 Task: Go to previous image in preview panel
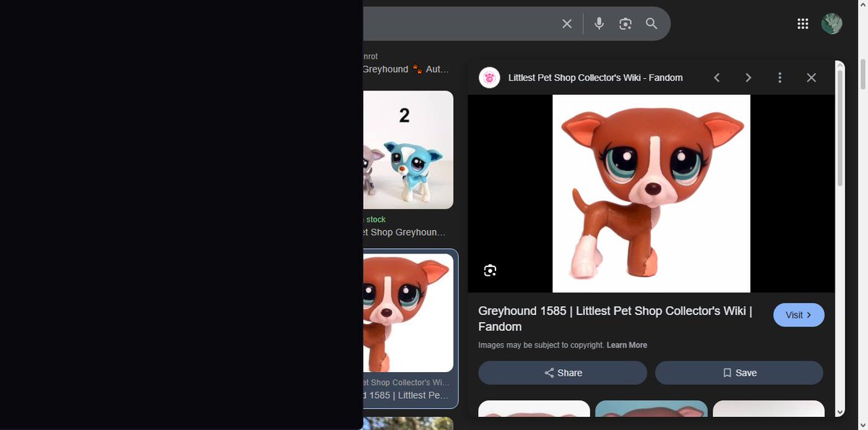(x=717, y=77)
